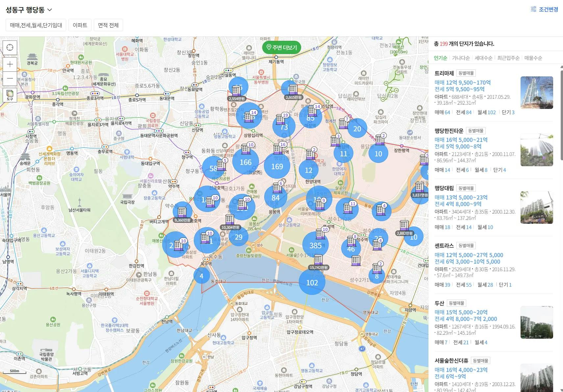563x392 pixels.
Task: Click 동별매물 button next to 서울숲한신더휴
Action: click(480, 360)
